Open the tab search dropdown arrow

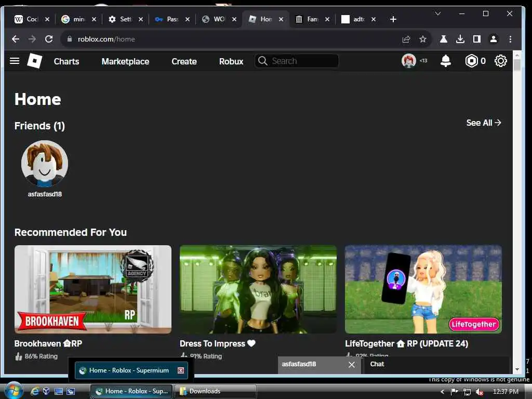pyautogui.click(x=438, y=14)
